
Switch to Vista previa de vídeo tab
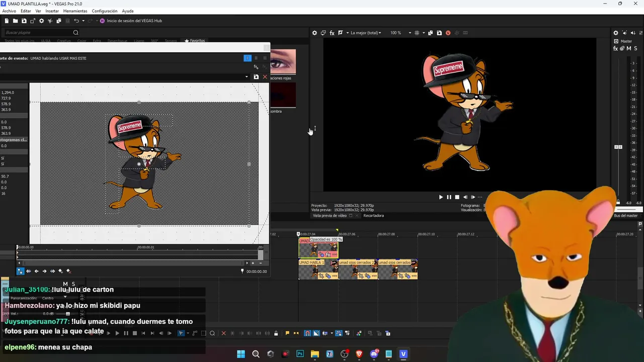[330, 216]
